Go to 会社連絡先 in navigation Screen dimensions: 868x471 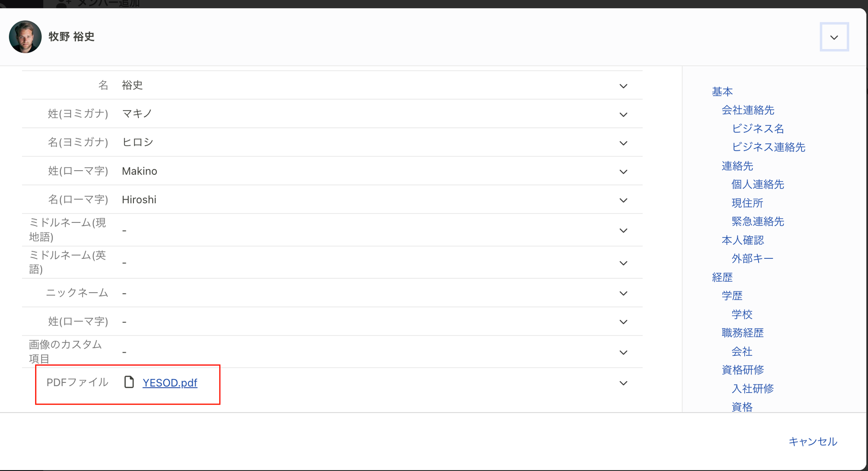[x=748, y=110]
